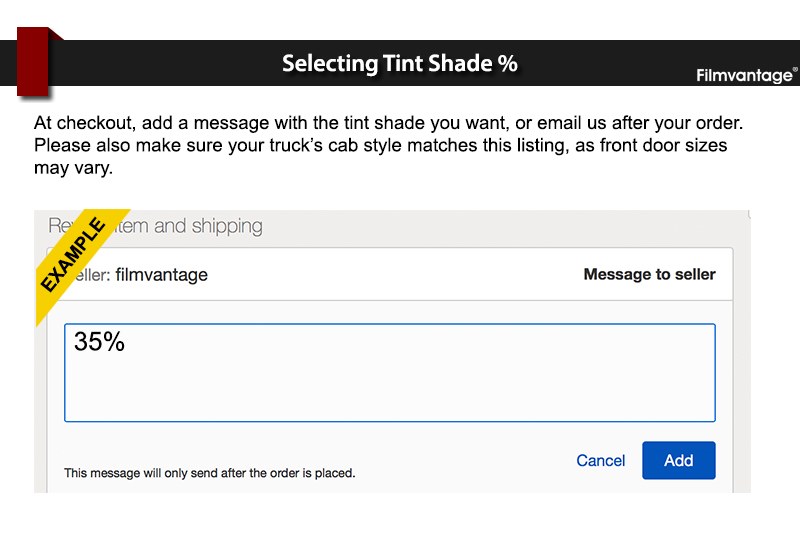Click the 35% text in message box
800x538 pixels.
click(99, 341)
